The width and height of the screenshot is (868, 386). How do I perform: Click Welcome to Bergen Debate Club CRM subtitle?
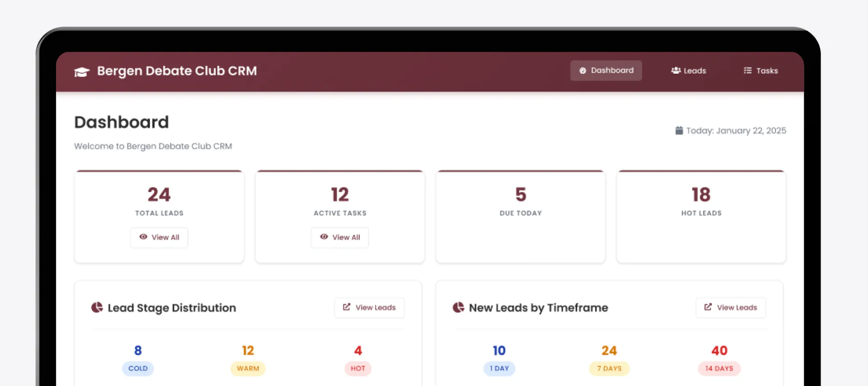[153, 146]
